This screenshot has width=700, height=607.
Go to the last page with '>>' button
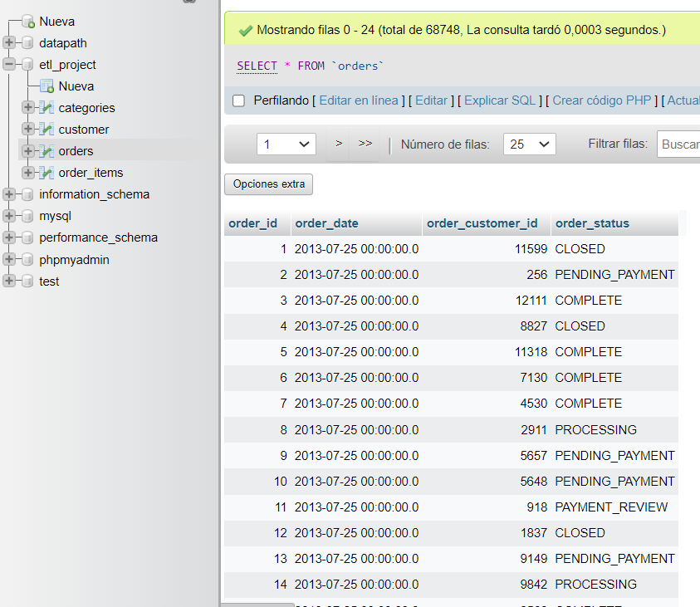[x=365, y=143]
